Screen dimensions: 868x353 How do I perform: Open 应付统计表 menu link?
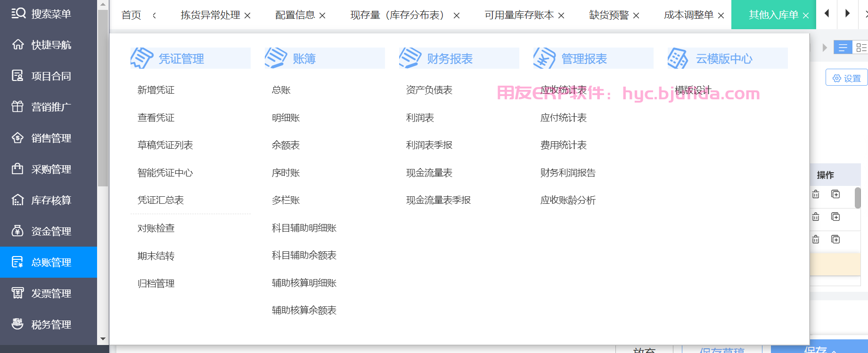tap(564, 118)
